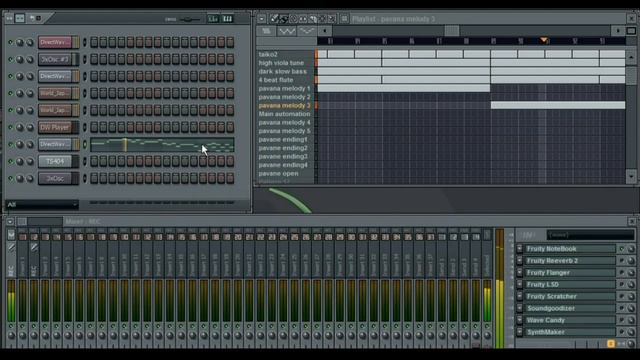Mute the bottom JxOsc channel
Screen dimensions: 640x360
click(10, 179)
